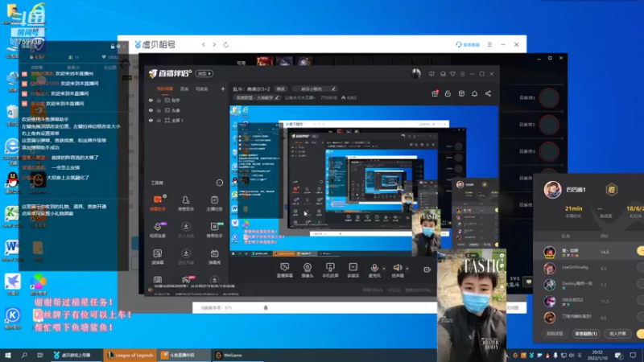Image resolution: width=644 pixels, height=362 pixels.
Task: Open the Word 2010 desktop icon
Action: pyautogui.click(x=11, y=250)
